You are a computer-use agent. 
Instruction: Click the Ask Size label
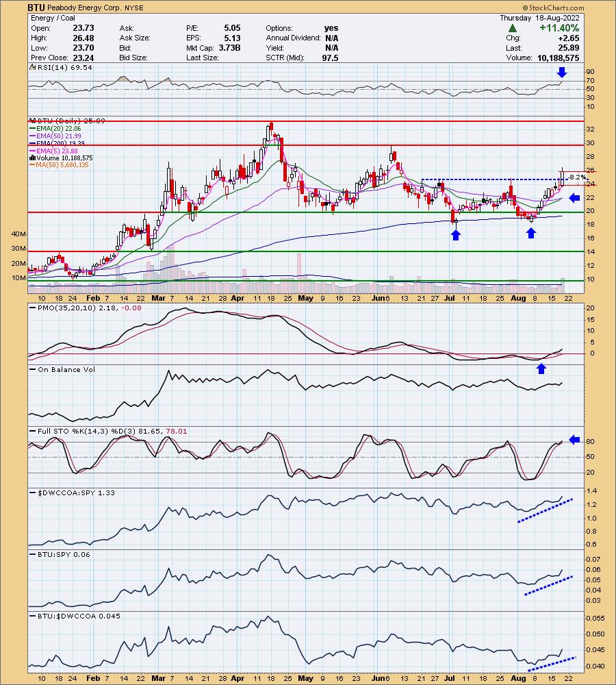pyautogui.click(x=134, y=38)
